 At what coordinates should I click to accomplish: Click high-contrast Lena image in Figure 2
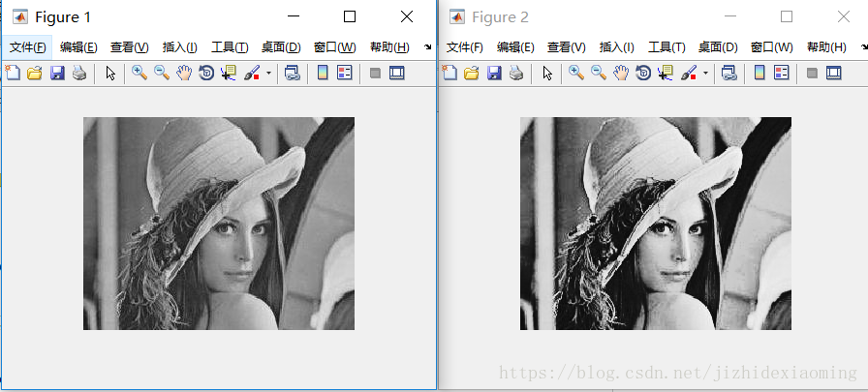coord(656,224)
